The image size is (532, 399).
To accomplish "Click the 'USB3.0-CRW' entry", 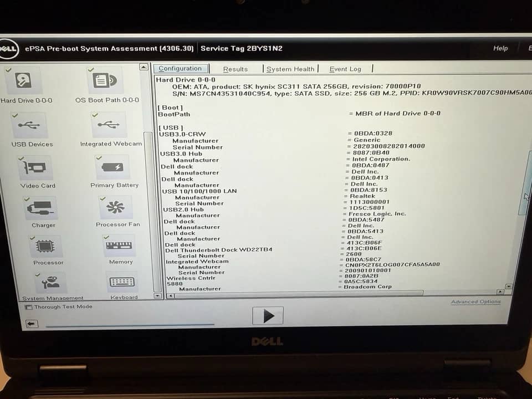I will pyautogui.click(x=182, y=134).
